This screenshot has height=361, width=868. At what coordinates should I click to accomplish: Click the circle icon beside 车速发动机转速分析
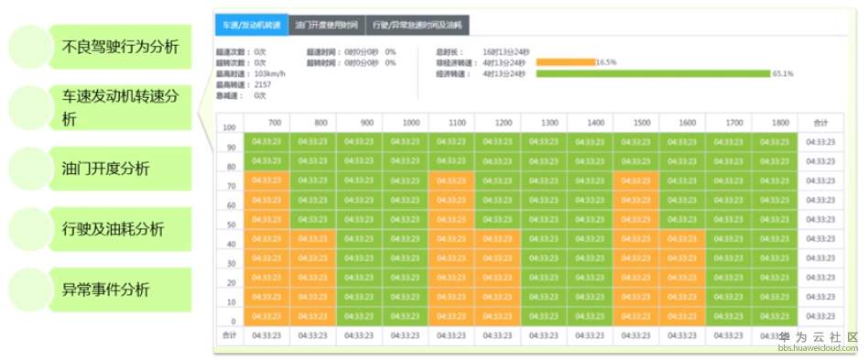[x=31, y=108]
